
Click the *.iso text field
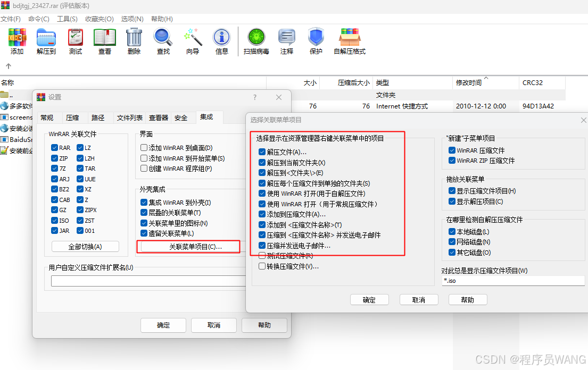coord(513,281)
